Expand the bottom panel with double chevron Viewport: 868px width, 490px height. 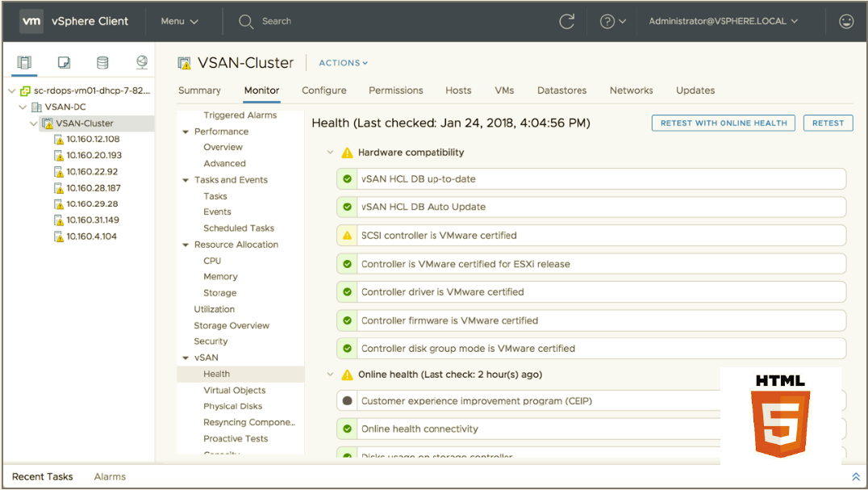point(856,477)
